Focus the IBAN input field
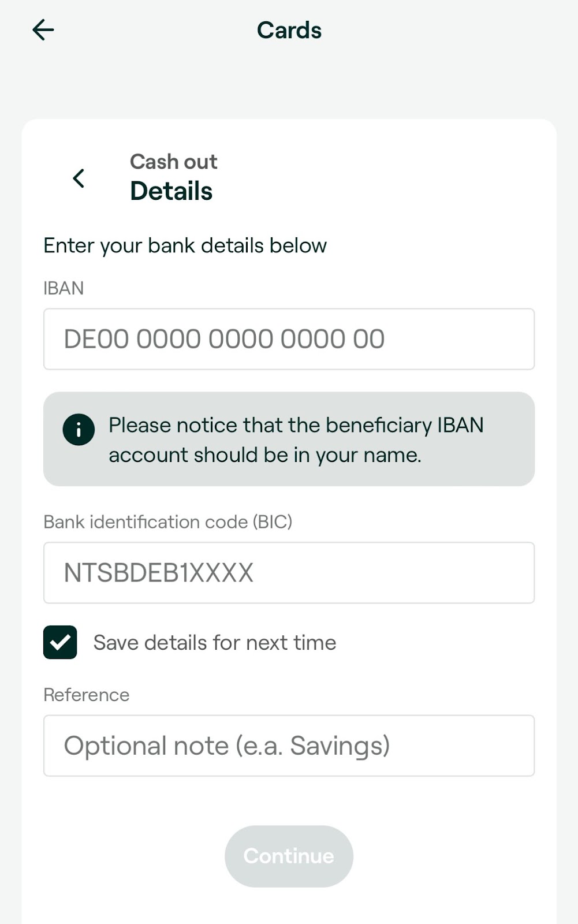Viewport: 578px width, 924px height. pos(289,339)
